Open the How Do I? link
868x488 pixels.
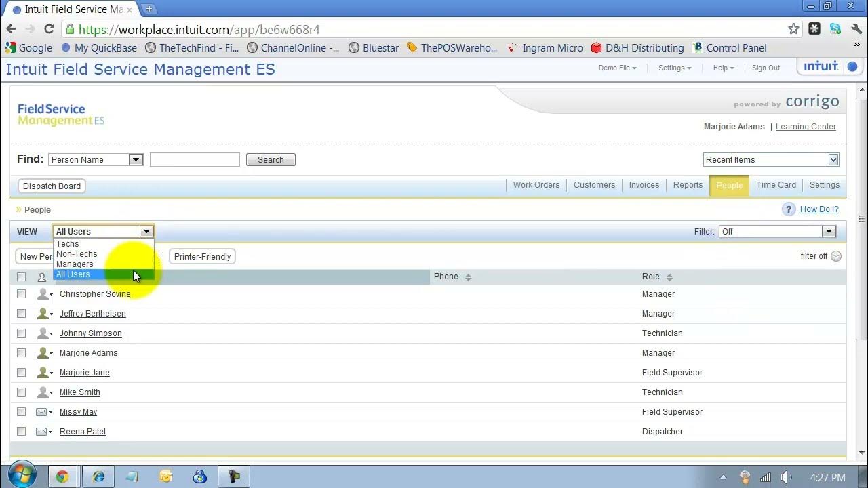(819, 209)
